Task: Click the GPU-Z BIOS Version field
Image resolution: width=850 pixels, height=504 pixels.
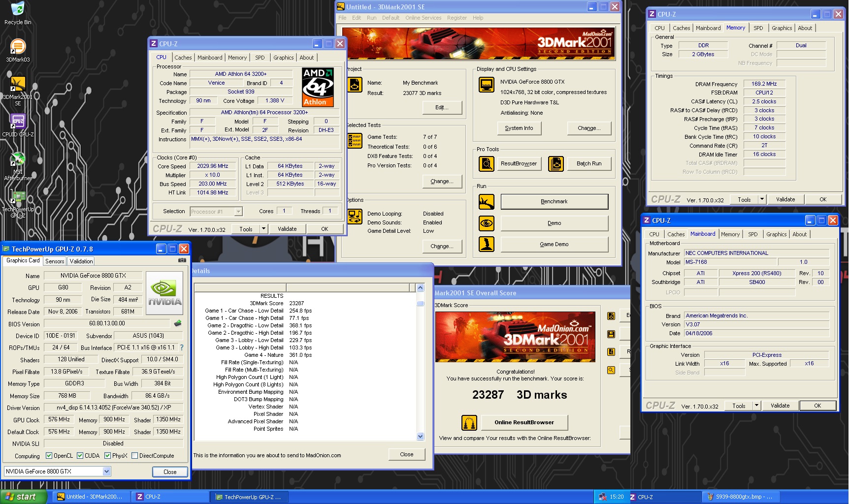Action: coord(107,323)
